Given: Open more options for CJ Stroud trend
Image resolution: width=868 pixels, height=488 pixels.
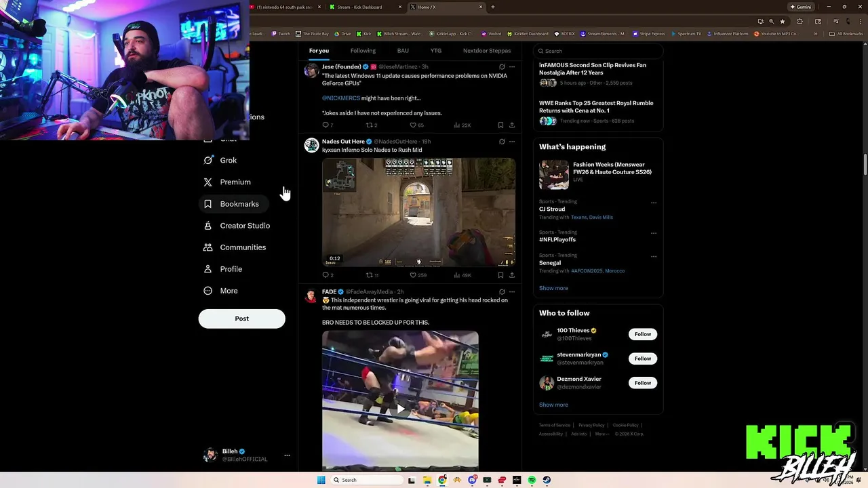Looking at the screenshot, I should coord(654,203).
